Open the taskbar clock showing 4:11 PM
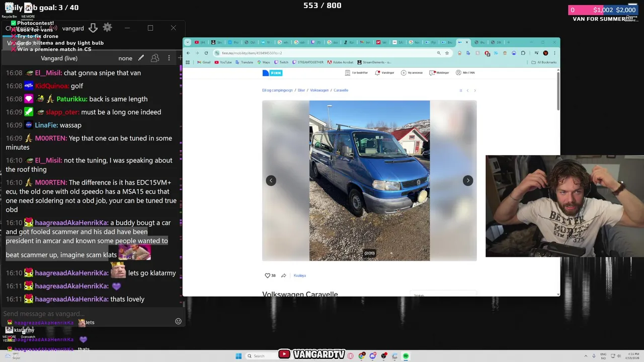This screenshot has height=362, width=644. (632, 356)
